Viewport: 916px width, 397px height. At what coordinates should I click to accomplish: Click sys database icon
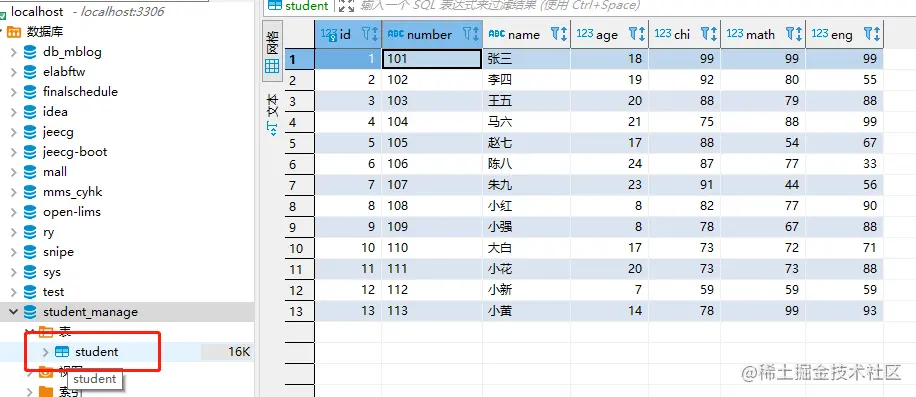tap(30, 272)
